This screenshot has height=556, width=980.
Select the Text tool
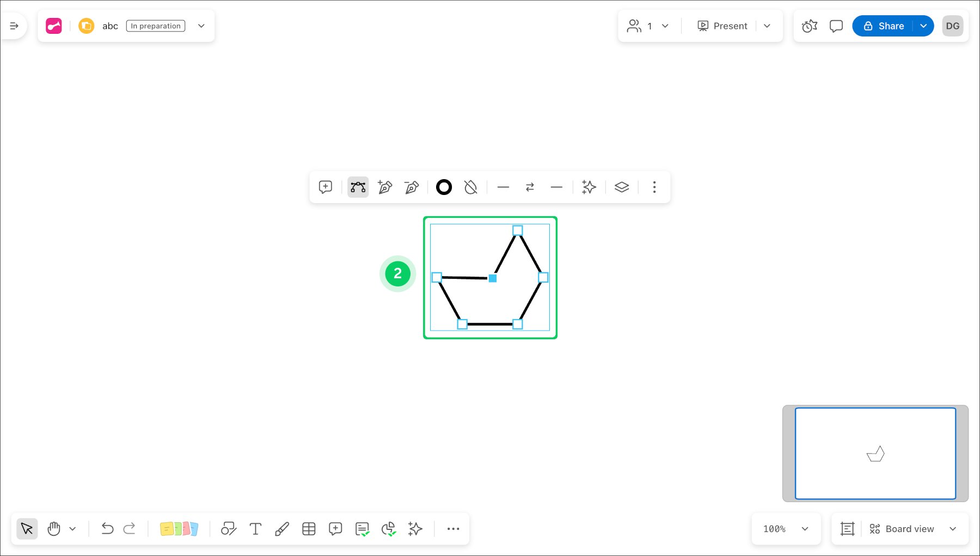tap(255, 528)
